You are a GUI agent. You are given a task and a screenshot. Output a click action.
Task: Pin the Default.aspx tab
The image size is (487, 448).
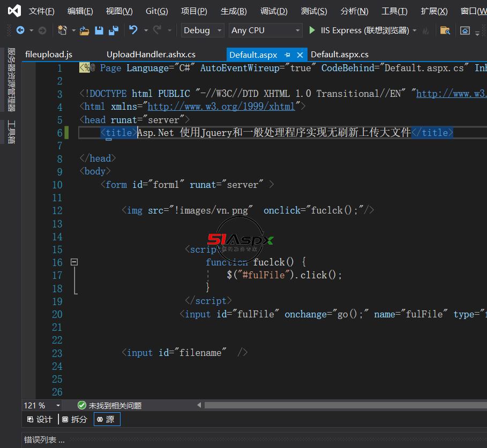pyautogui.click(x=287, y=55)
